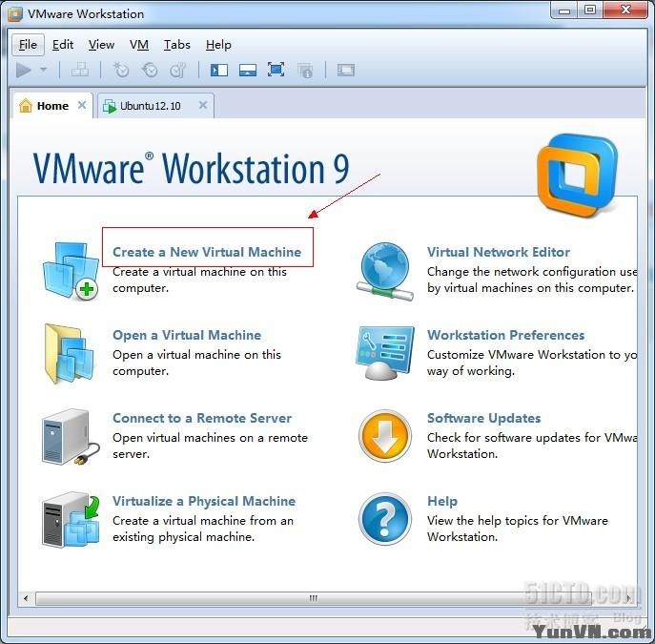The height and width of the screenshot is (644, 655).
Task: Click text 'View the help topics for VMware Workstation.'
Action: tap(517, 529)
